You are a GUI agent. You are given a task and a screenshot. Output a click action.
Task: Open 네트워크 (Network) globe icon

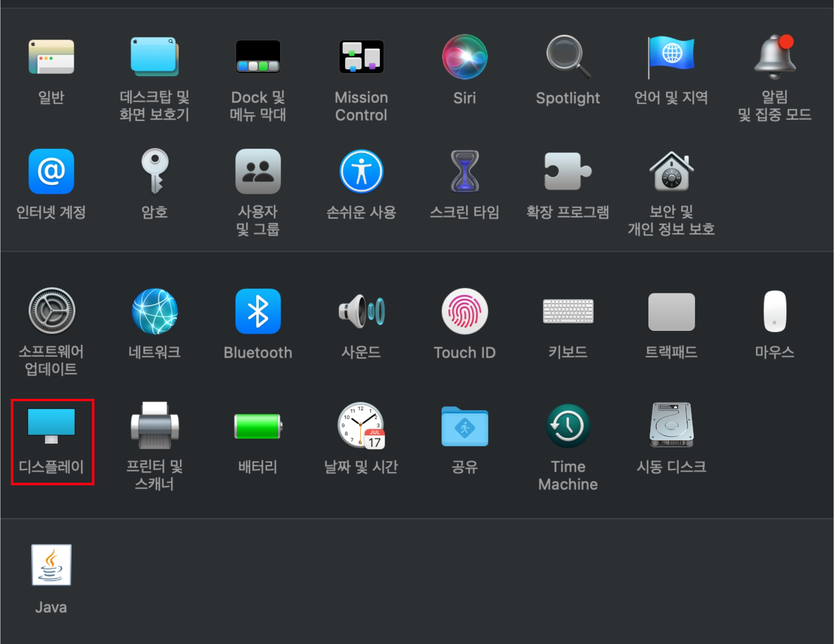pos(155,311)
